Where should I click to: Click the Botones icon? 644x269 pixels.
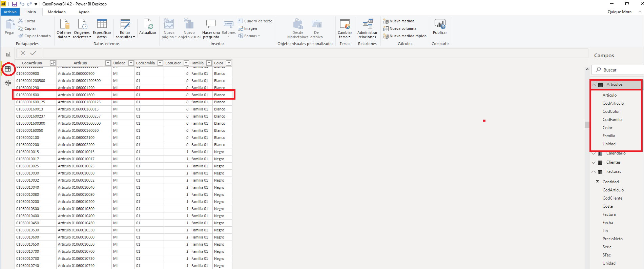tap(229, 24)
